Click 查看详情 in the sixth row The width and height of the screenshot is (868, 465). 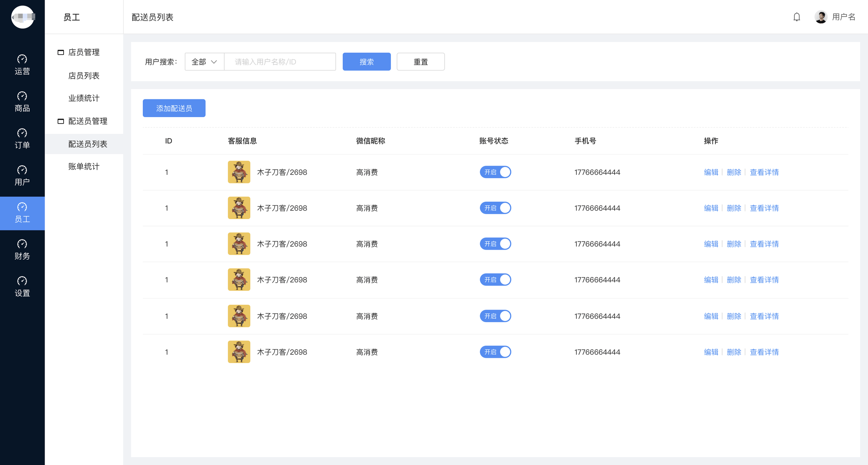tap(764, 352)
